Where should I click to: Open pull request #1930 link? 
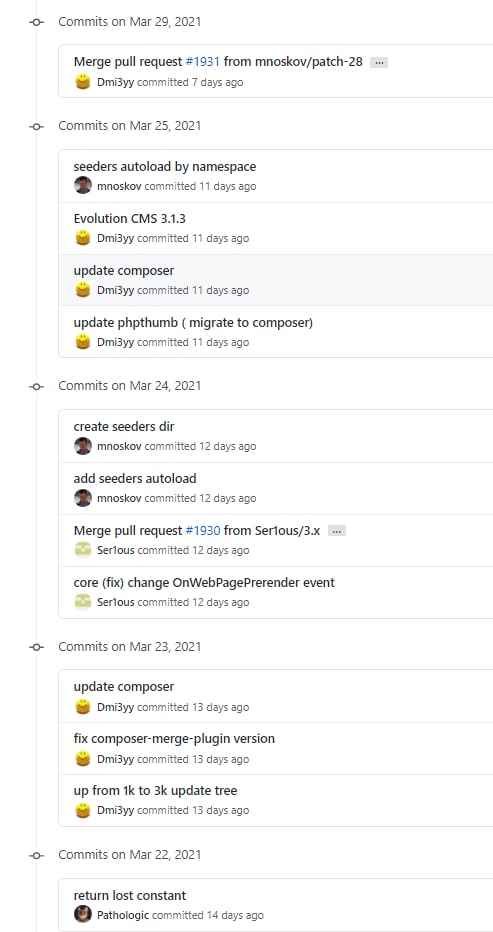203,530
